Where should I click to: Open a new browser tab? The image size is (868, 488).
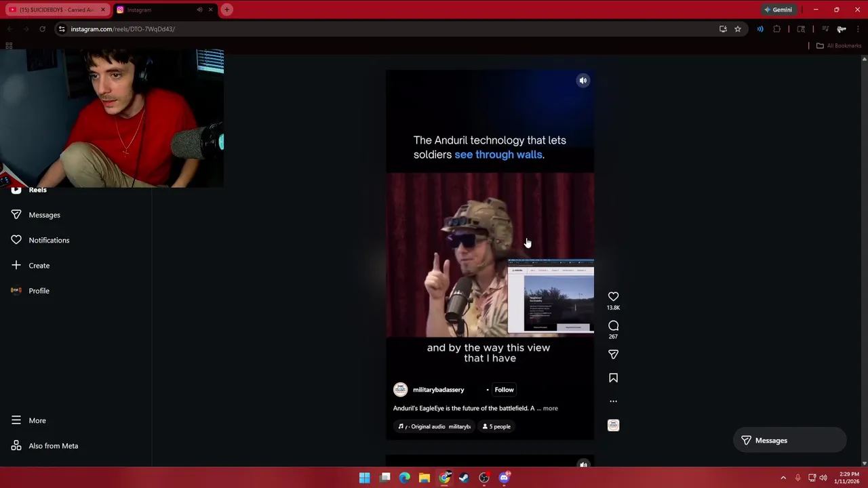click(x=226, y=9)
